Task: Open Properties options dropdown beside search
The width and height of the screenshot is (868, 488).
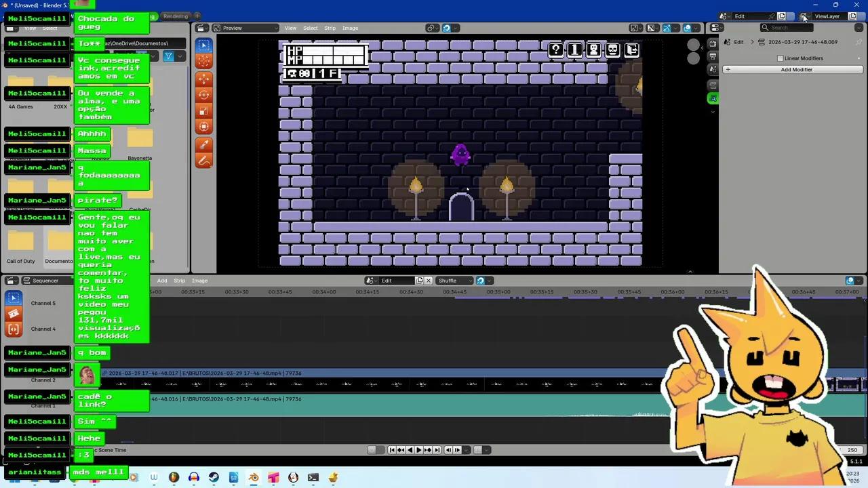Action: point(859,28)
